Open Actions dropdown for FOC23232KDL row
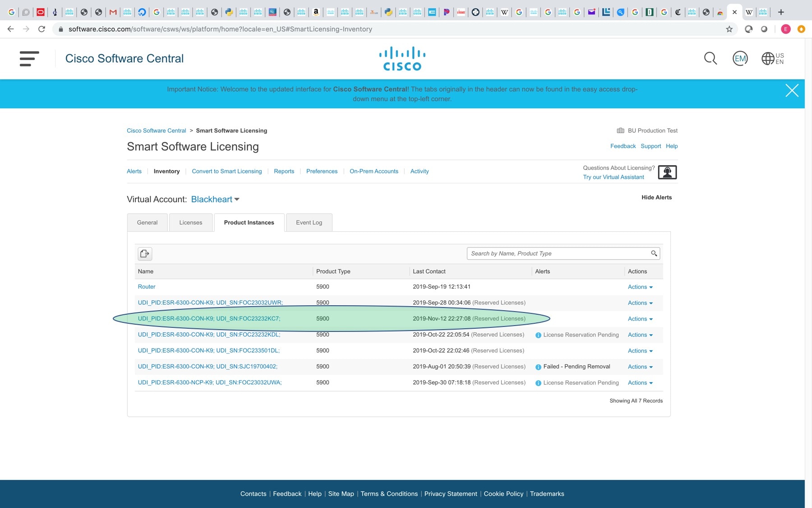Image resolution: width=812 pixels, height=508 pixels. coord(640,335)
